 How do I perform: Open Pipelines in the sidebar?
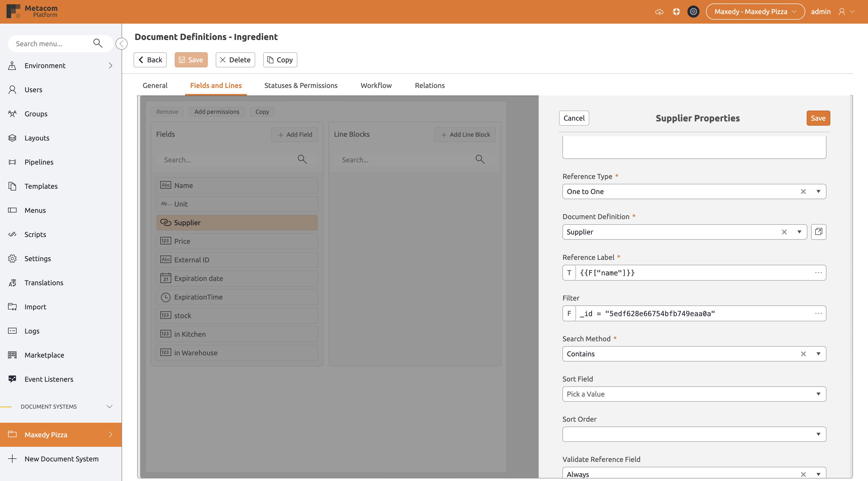[61, 162]
